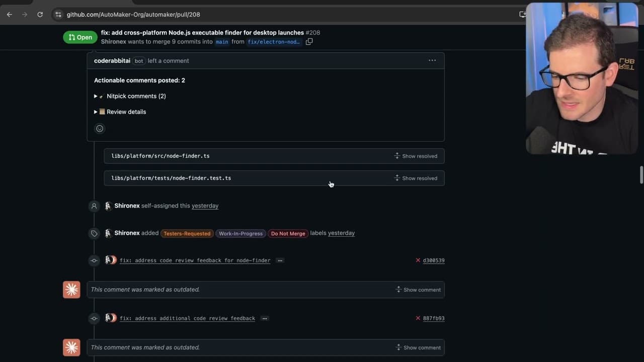This screenshot has width=644, height=362.
Task: Show resolved thread for node-finder.ts
Action: click(416, 156)
